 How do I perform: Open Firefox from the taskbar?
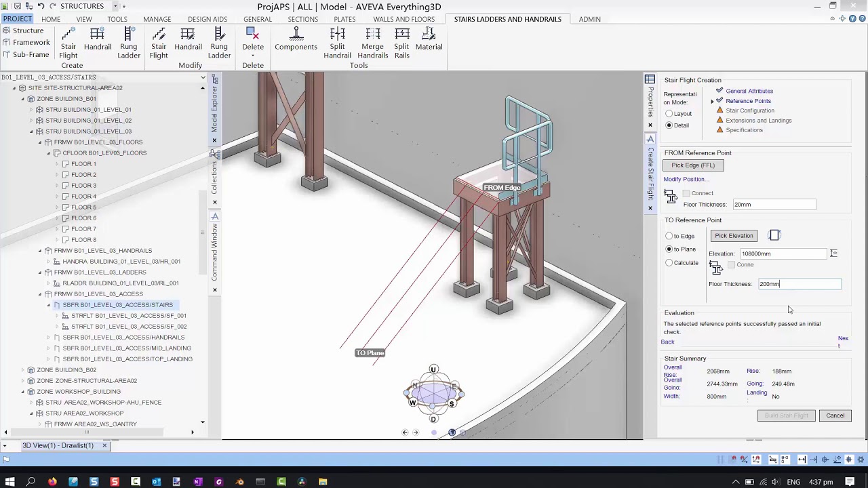click(x=52, y=482)
